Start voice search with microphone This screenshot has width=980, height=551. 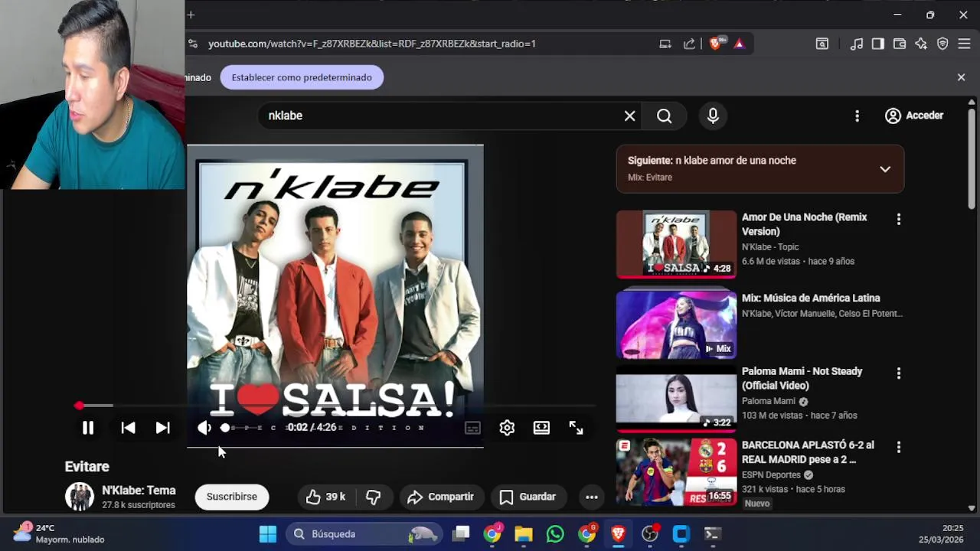click(713, 116)
